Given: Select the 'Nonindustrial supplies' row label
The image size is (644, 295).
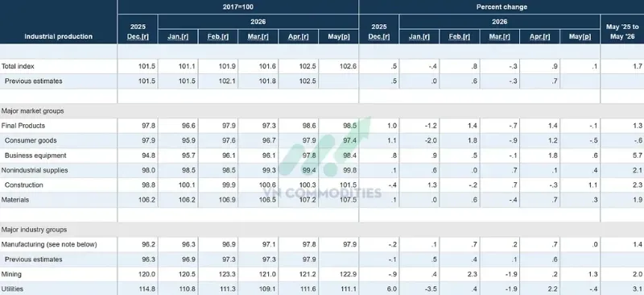Looking at the screenshot, I should (x=35, y=170).
